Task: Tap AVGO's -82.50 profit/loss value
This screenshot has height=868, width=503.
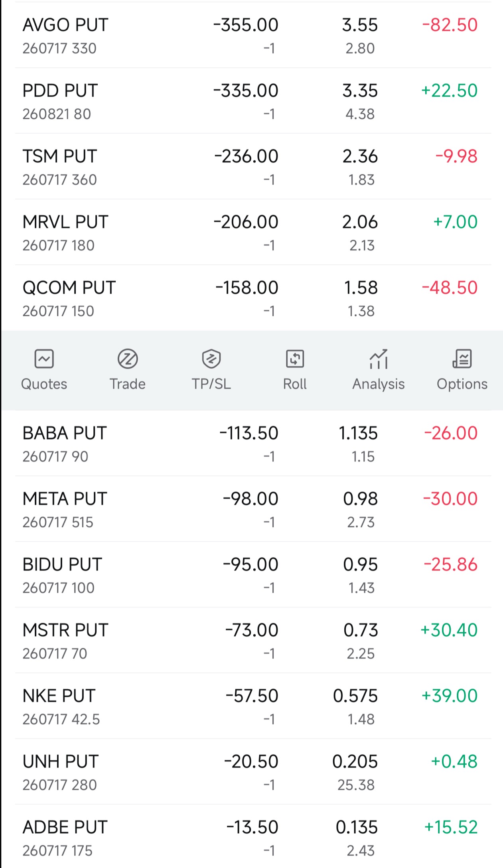Action: [x=450, y=25]
